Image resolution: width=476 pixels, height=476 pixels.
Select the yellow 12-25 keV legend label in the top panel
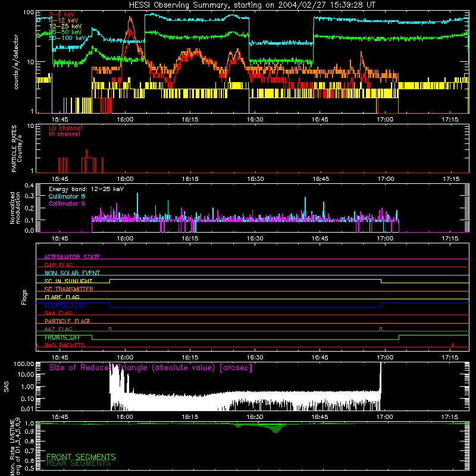pyautogui.click(x=65, y=26)
